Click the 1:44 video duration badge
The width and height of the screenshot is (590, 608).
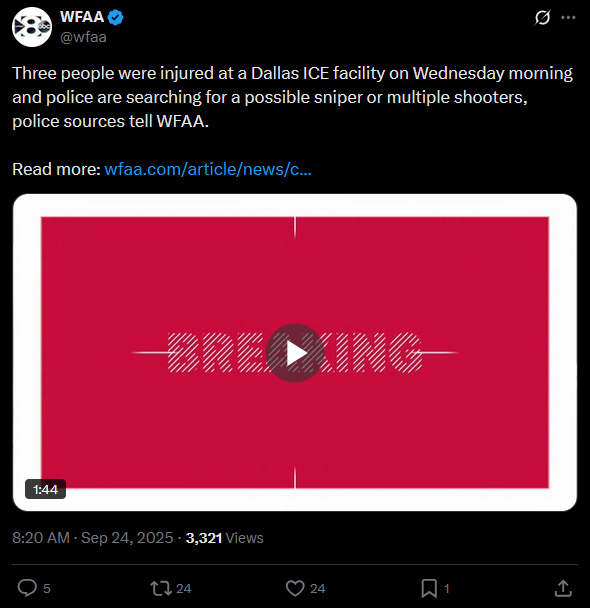[45, 489]
